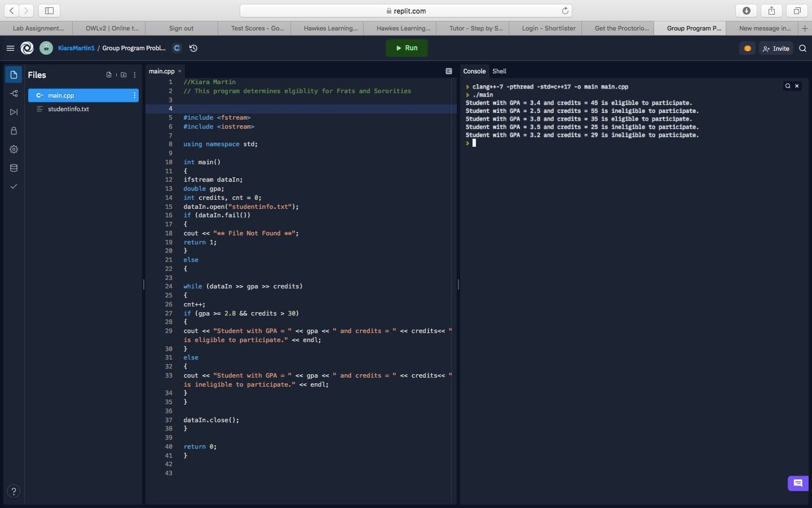Image resolution: width=812 pixels, height=508 pixels.
Task: Click the add new file icon
Action: (109, 75)
